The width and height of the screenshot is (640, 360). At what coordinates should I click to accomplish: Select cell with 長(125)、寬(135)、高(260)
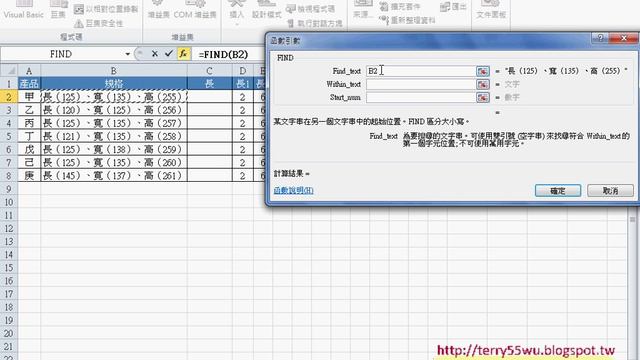114,162
